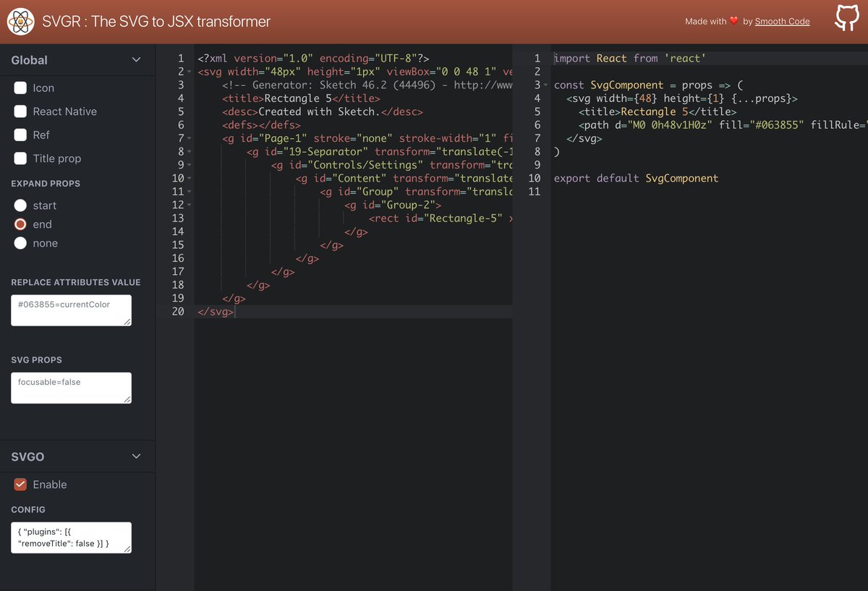Click 'Created with Sketch.' desc line
This screenshot has width=868, height=591.
click(323, 111)
